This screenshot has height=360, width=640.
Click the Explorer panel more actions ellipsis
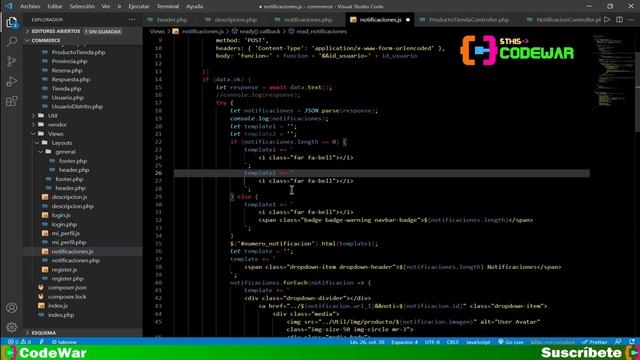(x=132, y=20)
